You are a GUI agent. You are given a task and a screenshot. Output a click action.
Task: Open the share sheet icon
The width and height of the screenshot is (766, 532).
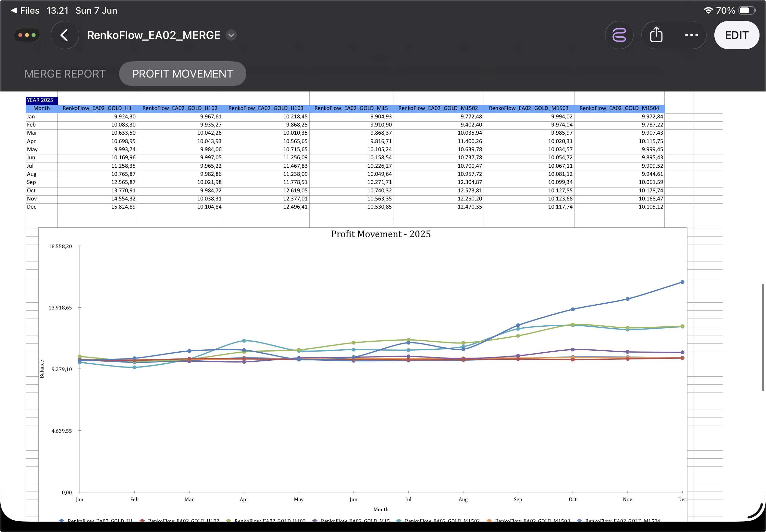656,35
